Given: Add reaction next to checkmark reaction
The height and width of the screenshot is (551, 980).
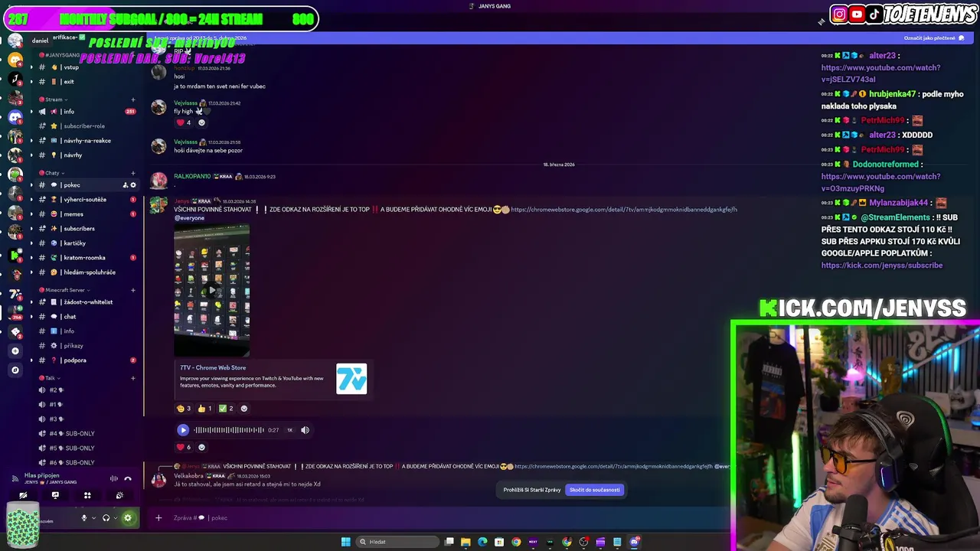Looking at the screenshot, I should pos(244,409).
